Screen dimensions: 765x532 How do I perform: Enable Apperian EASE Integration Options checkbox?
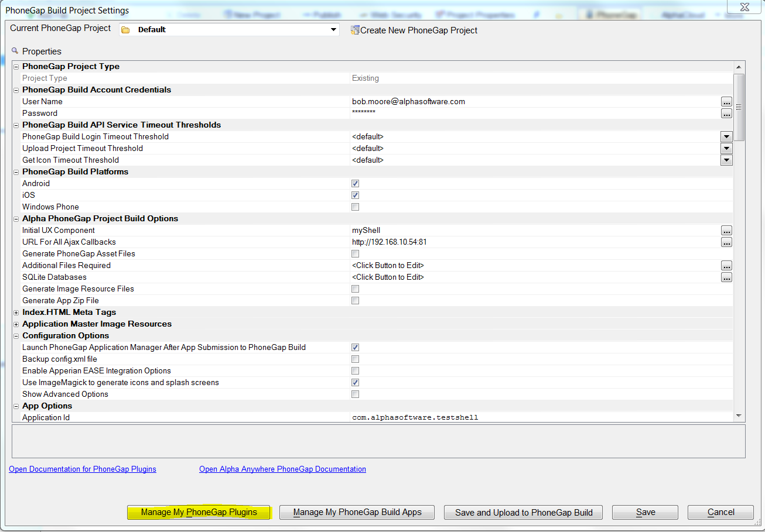355,371
